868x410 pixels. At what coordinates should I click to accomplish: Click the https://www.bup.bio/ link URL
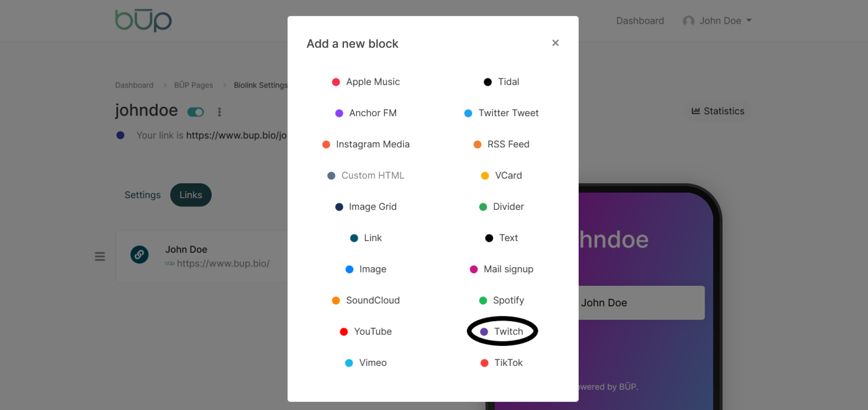(x=223, y=263)
